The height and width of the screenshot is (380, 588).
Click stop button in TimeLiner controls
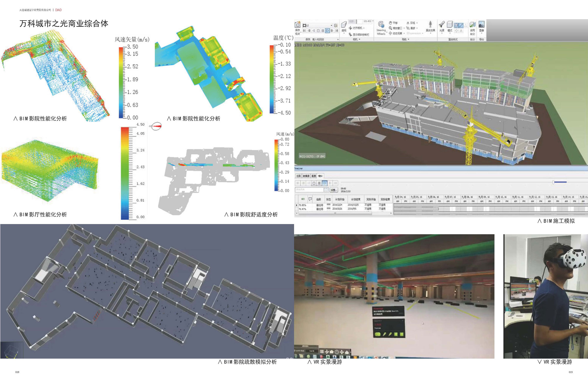tap(314, 183)
